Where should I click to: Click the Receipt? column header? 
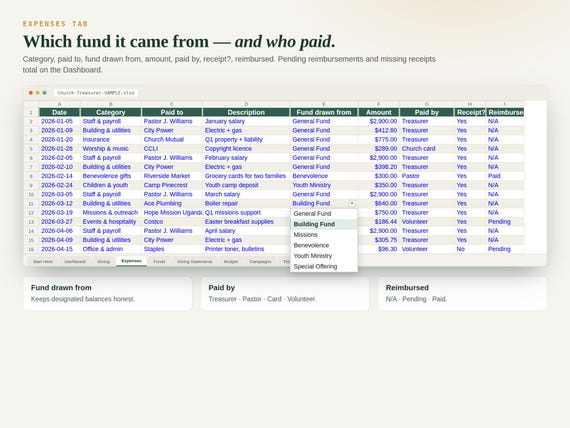(x=470, y=112)
